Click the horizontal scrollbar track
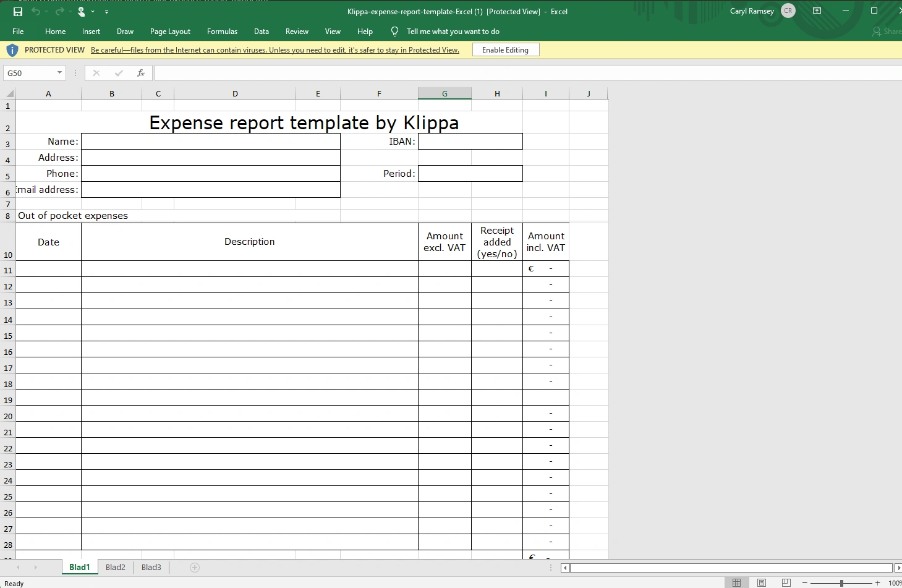Screen dimensions: 902x588 pos(731,568)
